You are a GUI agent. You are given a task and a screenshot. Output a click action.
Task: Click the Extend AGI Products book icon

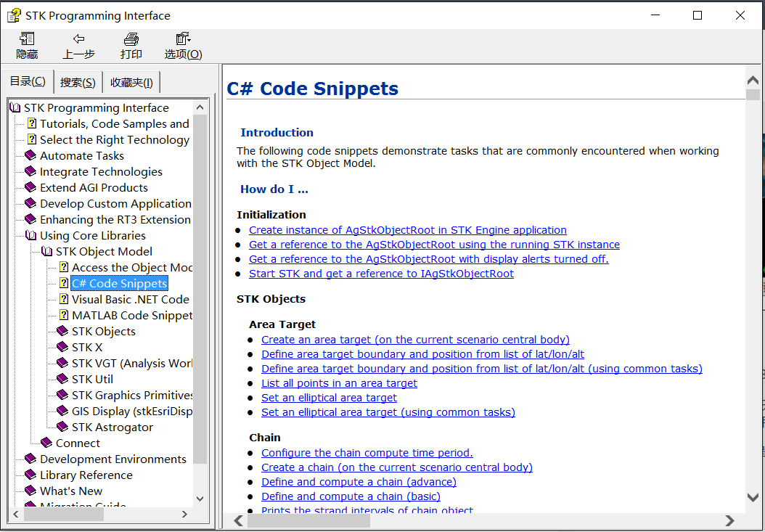[30, 187]
